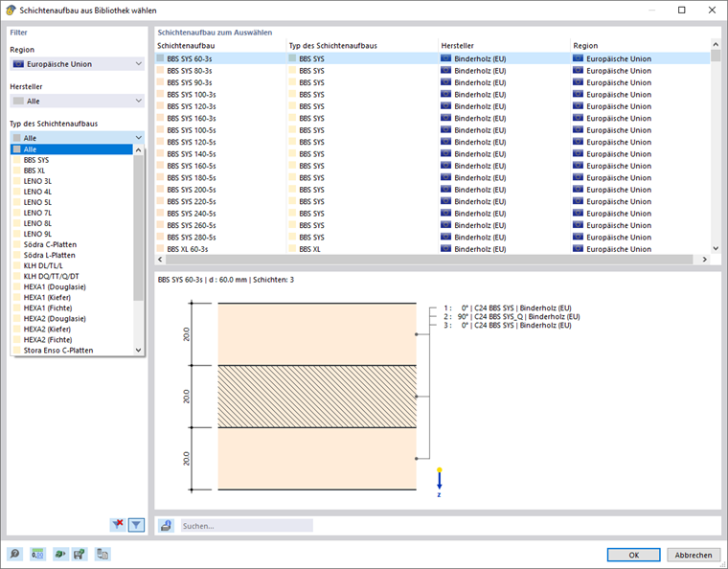Select the BBS SYS 280-5s row
The width and height of the screenshot is (728, 569).
tap(432, 238)
